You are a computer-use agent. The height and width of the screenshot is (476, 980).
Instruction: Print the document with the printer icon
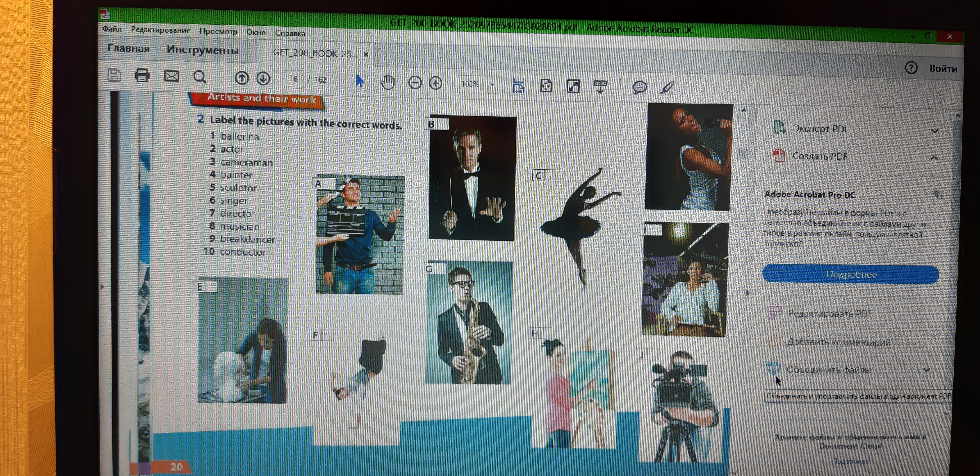click(x=142, y=76)
